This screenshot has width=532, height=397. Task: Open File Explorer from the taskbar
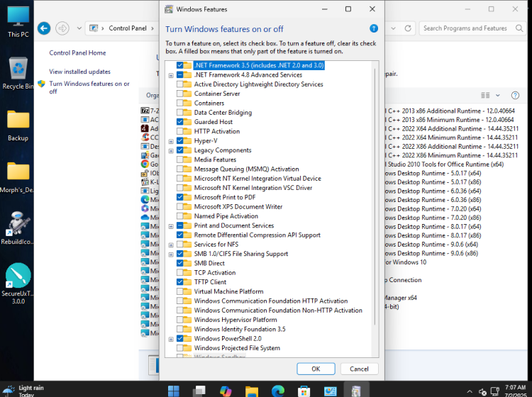(252, 391)
